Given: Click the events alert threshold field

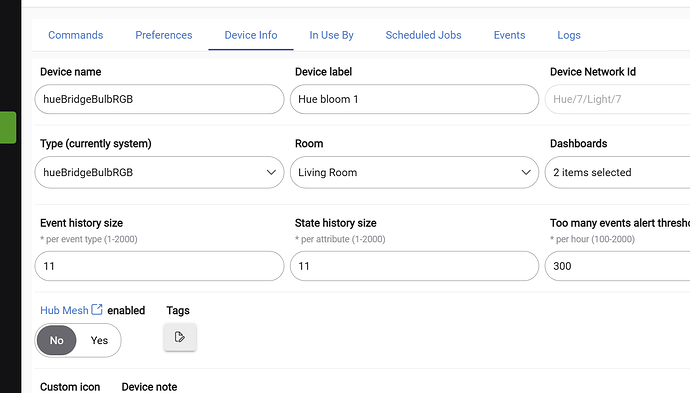Looking at the screenshot, I should point(617,266).
